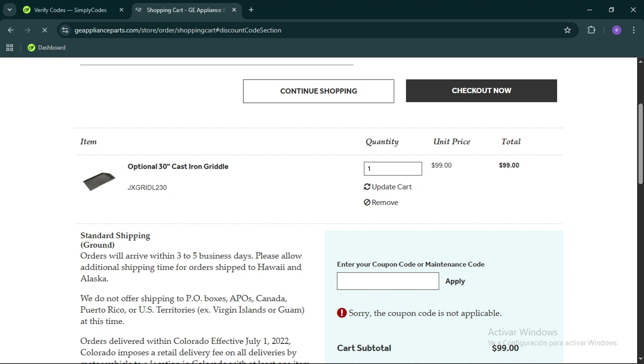
Task: Click scrollbar down arrow
Action: point(640,359)
